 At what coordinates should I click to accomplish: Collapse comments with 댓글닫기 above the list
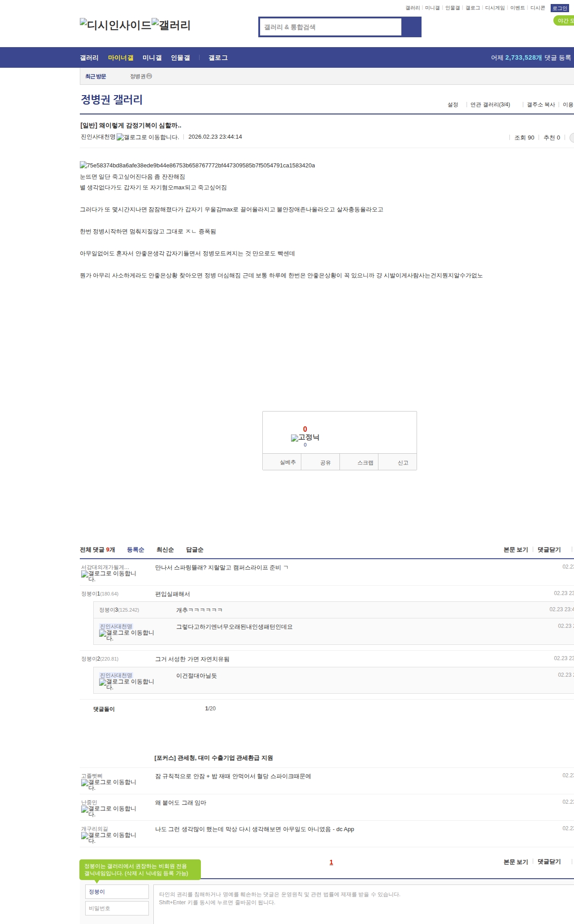[549, 550]
